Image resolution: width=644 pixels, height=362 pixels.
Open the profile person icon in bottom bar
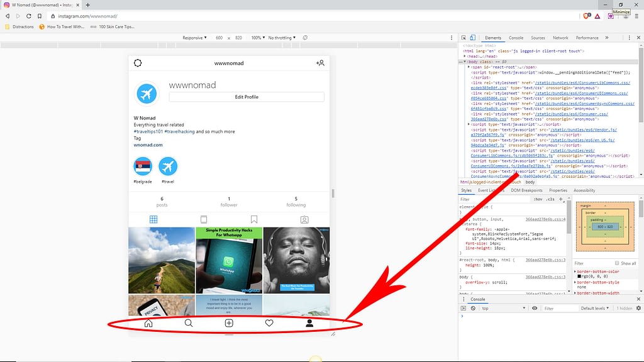(309, 324)
